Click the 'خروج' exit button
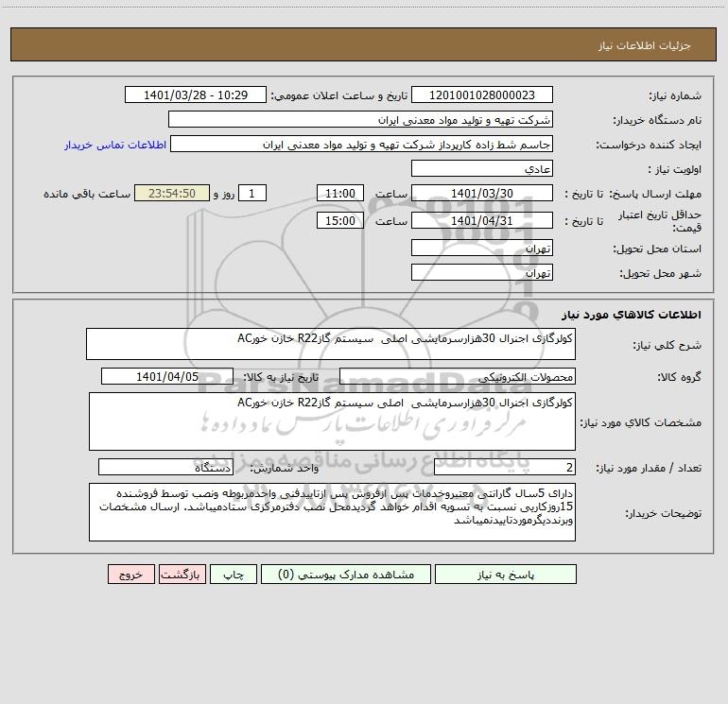The height and width of the screenshot is (704, 728). pyautogui.click(x=130, y=575)
